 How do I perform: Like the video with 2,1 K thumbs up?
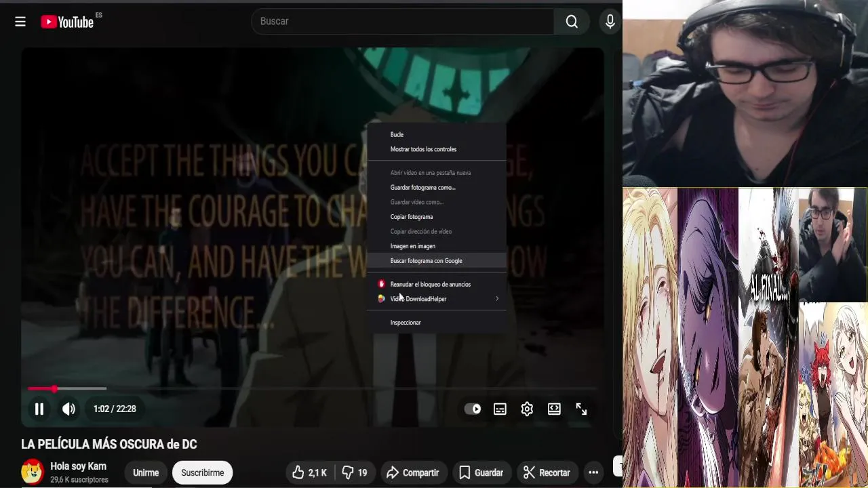tap(310, 472)
